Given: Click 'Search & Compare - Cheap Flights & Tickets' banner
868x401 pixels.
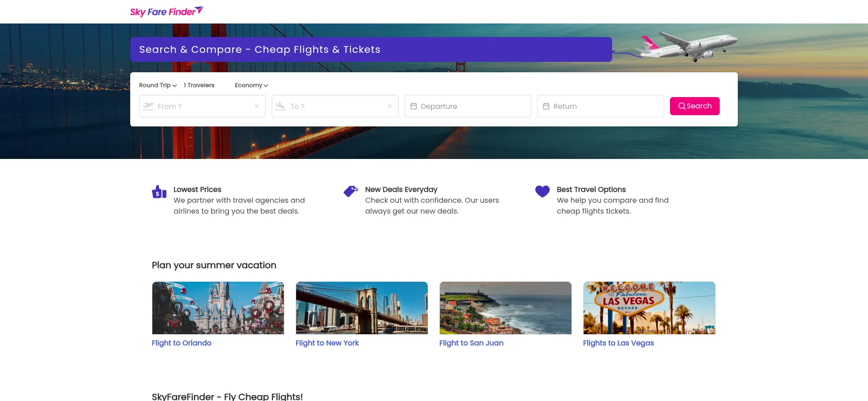Looking at the screenshot, I should click(371, 50).
